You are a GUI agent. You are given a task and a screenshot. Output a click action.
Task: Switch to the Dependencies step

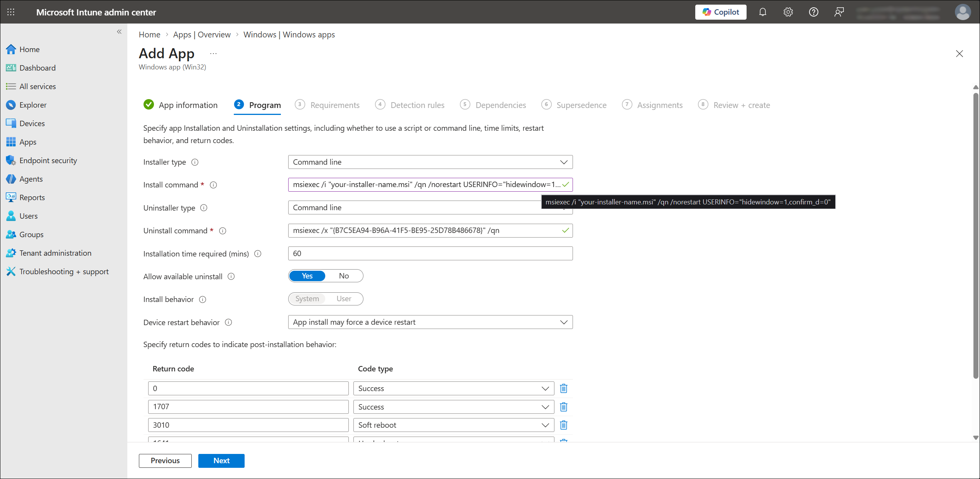493,105
